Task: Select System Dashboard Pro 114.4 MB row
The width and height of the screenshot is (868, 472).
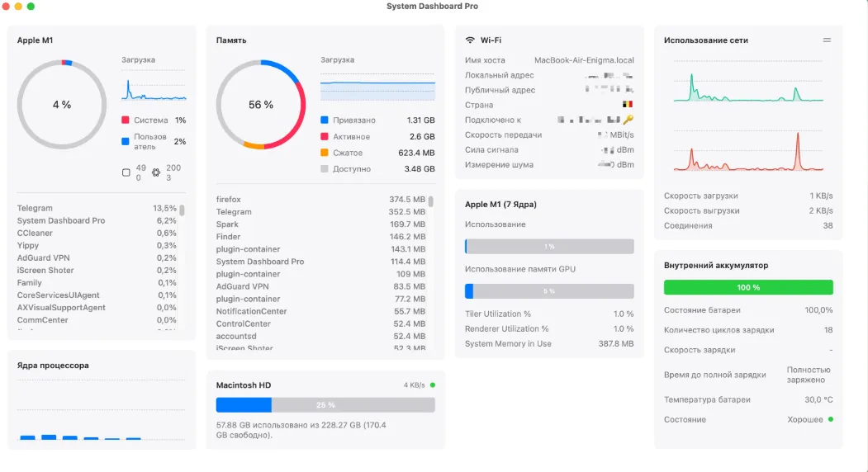Action: pyautogui.click(x=320, y=262)
